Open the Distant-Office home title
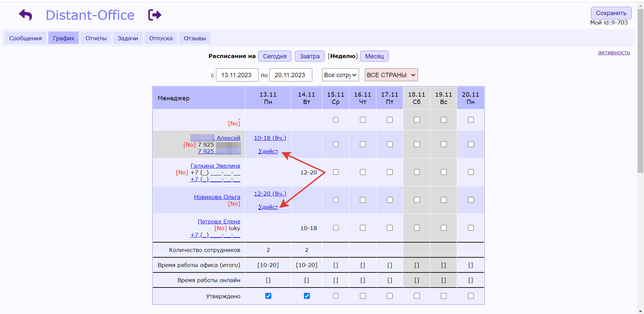 click(x=90, y=15)
